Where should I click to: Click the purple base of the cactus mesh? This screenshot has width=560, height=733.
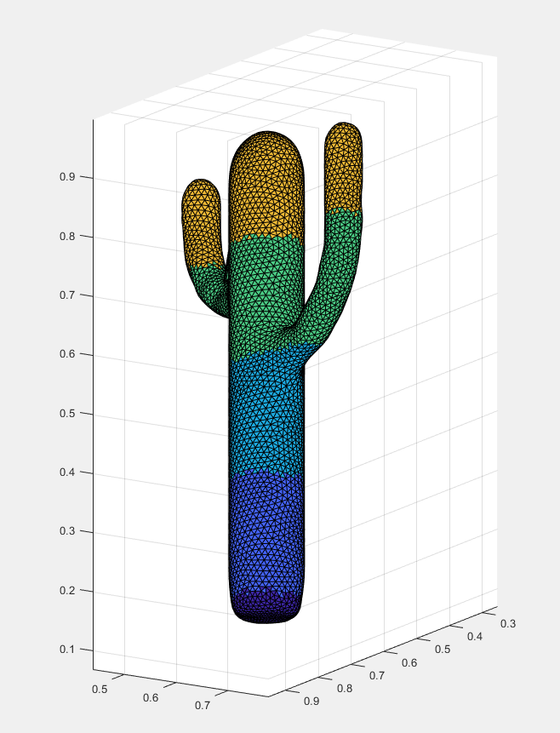(x=266, y=607)
